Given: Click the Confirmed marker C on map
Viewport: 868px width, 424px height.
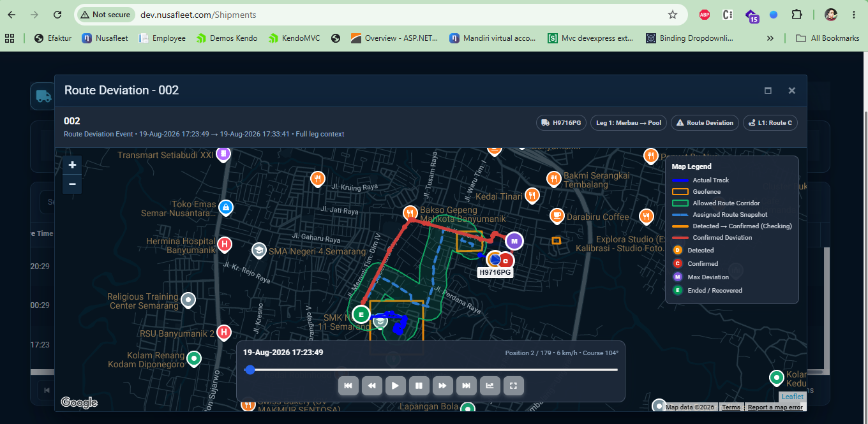Looking at the screenshot, I should click(505, 261).
